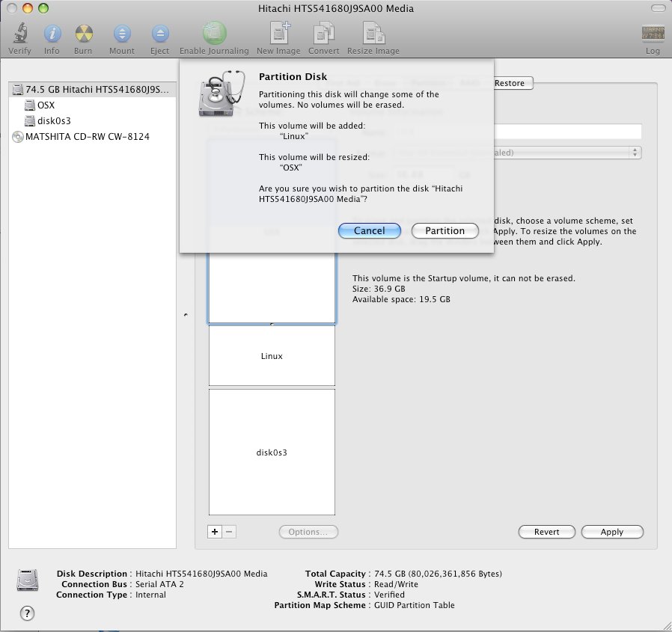Viewport: 672px width, 632px height.
Task: Click the Size: 36.9 GB text
Action: [379, 289]
